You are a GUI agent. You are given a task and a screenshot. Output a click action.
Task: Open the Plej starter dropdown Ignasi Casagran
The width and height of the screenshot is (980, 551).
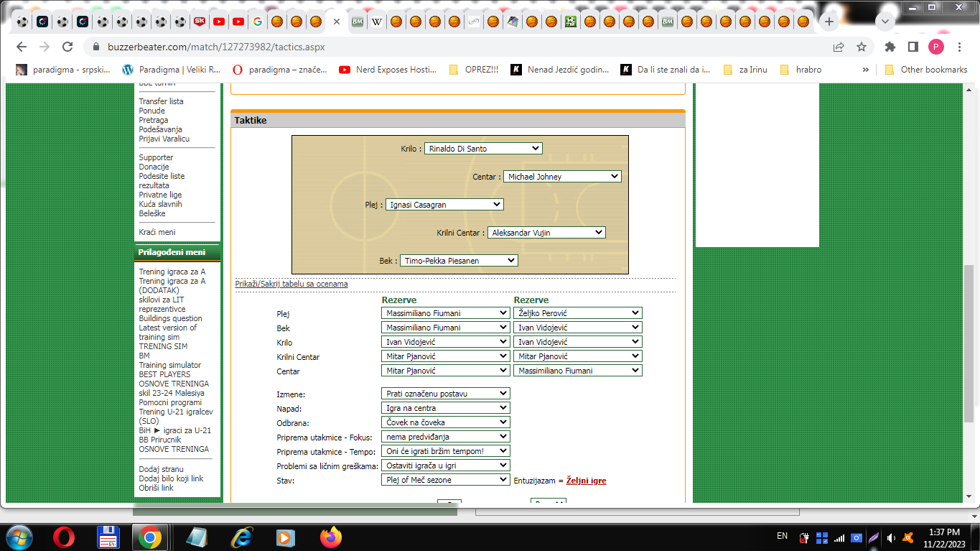pyautogui.click(x=444, y=205)
